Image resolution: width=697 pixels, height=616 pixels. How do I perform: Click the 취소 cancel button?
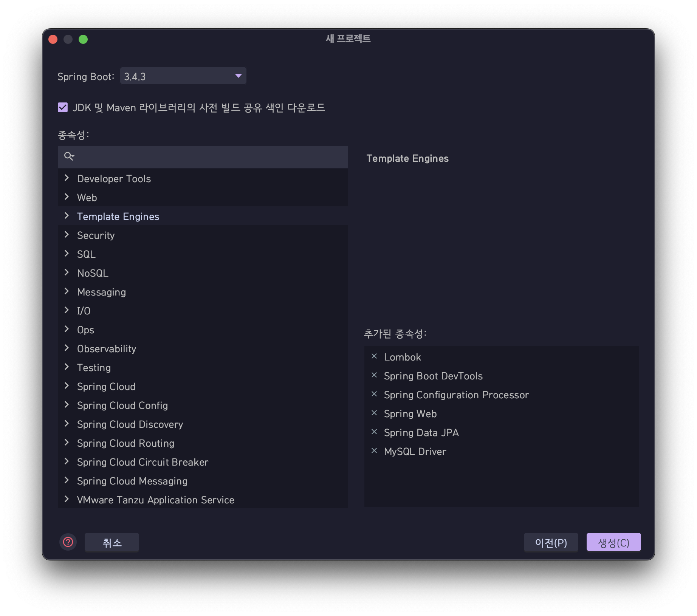click(x=112, y=542)
